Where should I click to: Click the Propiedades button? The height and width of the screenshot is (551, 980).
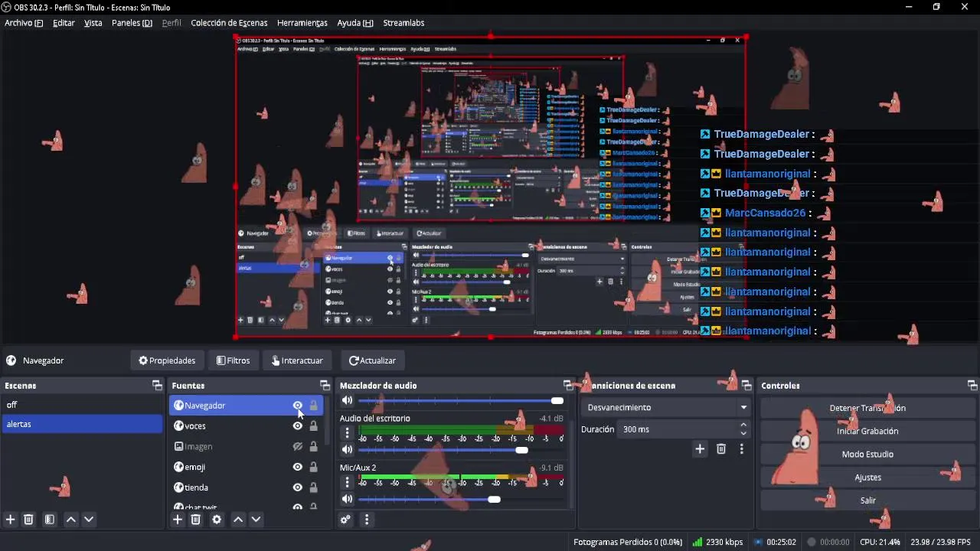tap(167, 360)
